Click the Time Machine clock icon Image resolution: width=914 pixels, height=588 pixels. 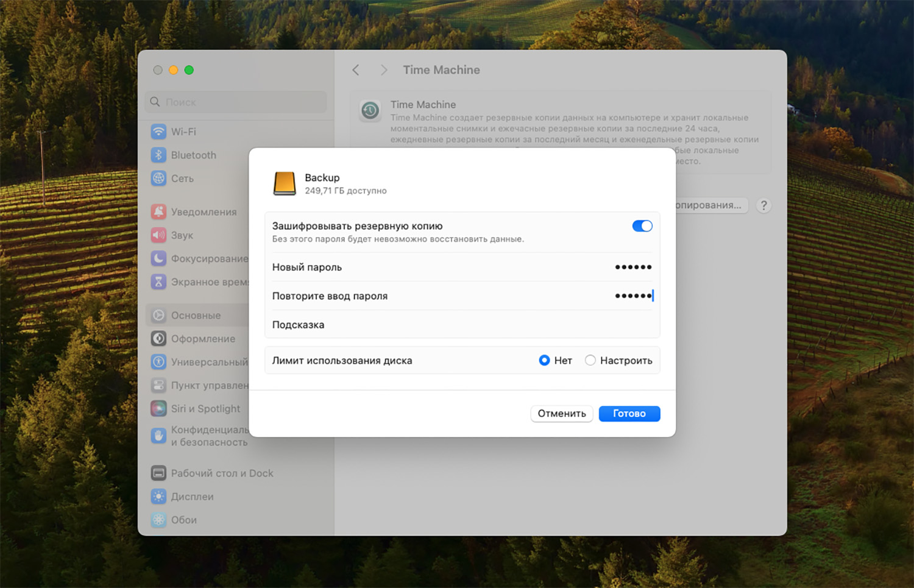point(370,111)
